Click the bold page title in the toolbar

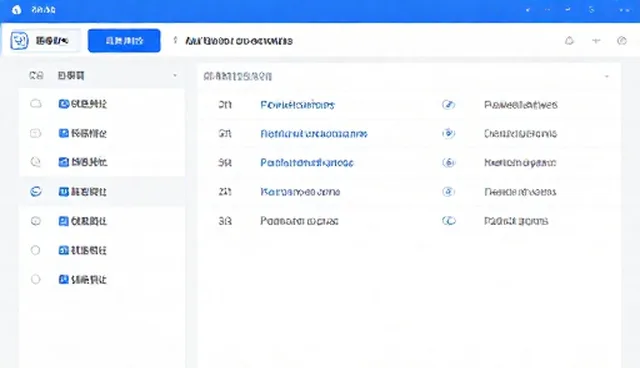coord(239,41)
